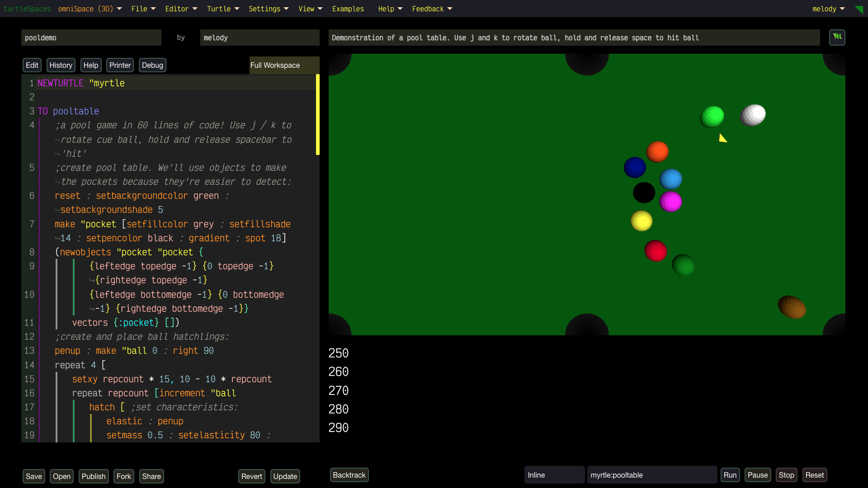Screen dimensions: 868x488
Task: Open the melody user dropdown
Action: click(828, 9)
